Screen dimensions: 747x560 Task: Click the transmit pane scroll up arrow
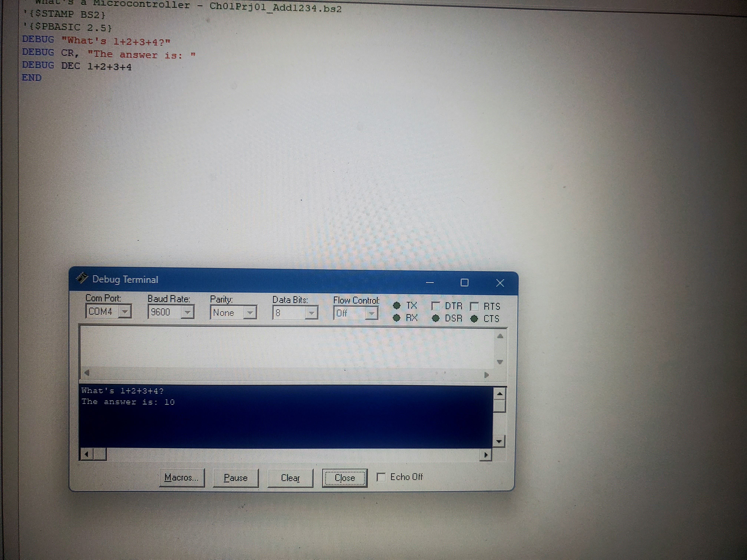[500, 336]
